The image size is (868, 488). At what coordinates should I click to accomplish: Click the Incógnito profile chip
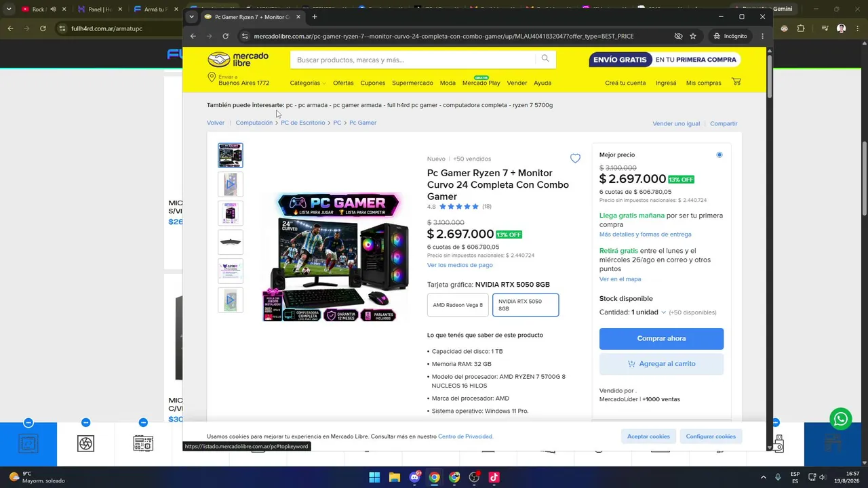point(730,36)
